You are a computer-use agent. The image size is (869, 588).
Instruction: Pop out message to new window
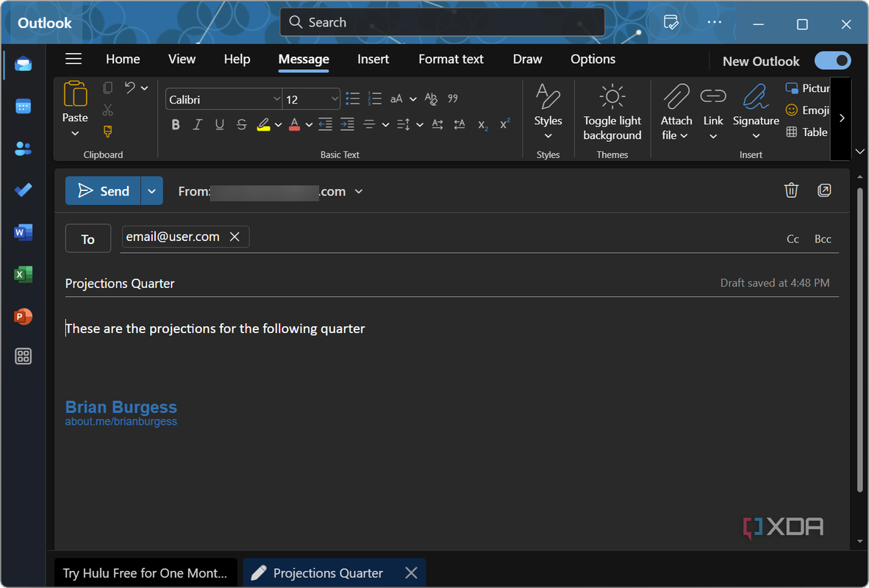(824, 190)
